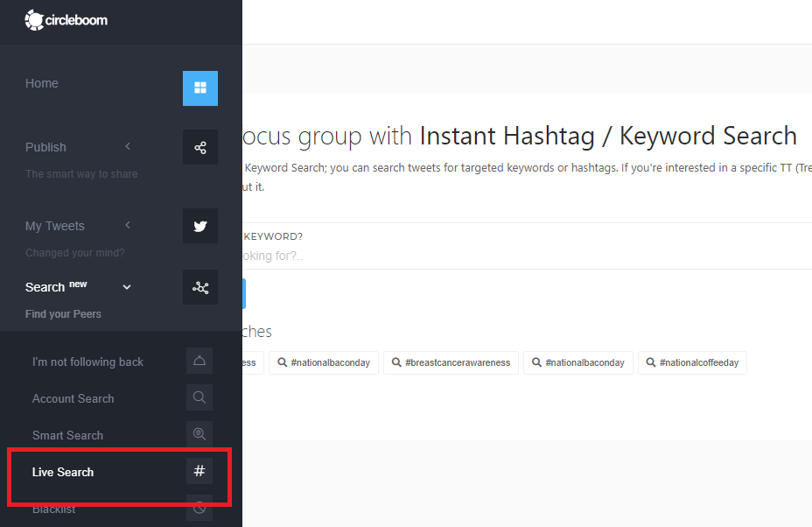Click the Smart Search location icon

coord(199,434)
